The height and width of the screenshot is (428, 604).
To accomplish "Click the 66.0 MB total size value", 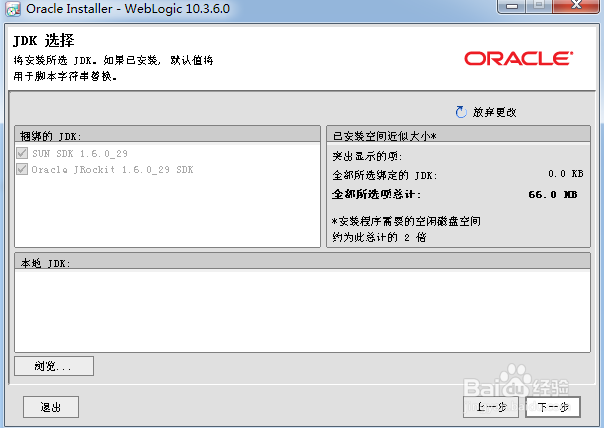I will tap(553, 195).
